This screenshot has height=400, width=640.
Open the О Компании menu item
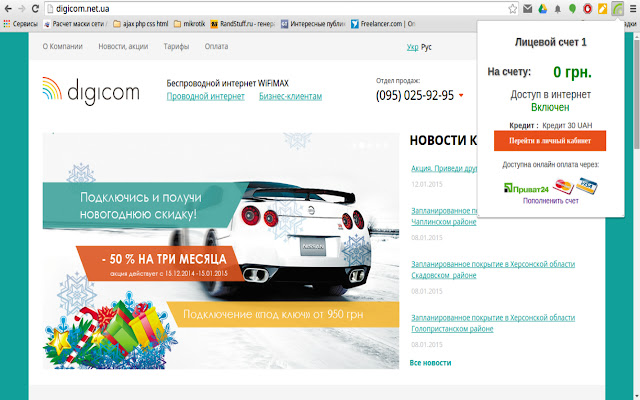pos(62,46)
